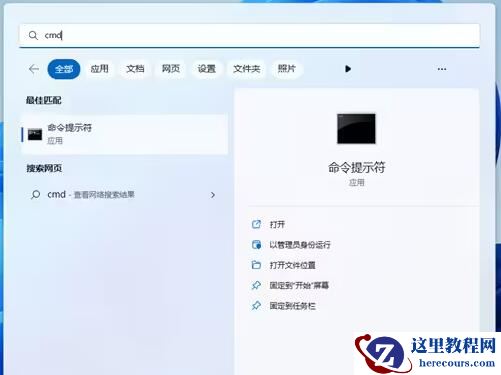
Task: Expand the cmd web result chevron
Action: [213, 195]
